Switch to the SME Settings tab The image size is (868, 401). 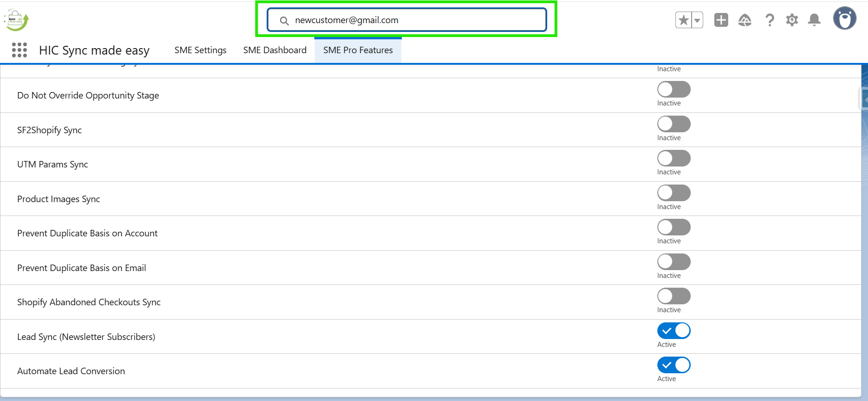click(x=200, y=50)
